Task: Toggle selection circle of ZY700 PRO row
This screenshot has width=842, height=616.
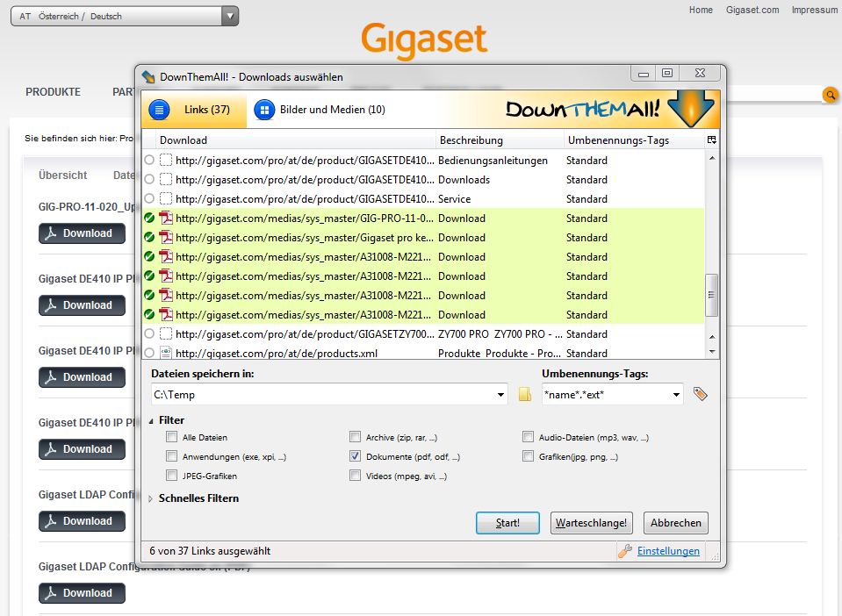Action: pos(149,333)
